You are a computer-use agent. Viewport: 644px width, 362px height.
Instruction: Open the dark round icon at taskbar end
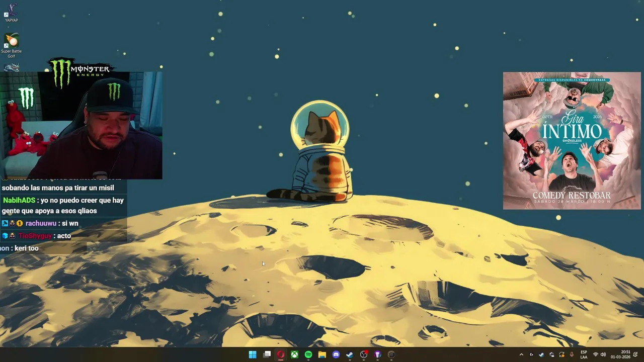pos(391,354)
